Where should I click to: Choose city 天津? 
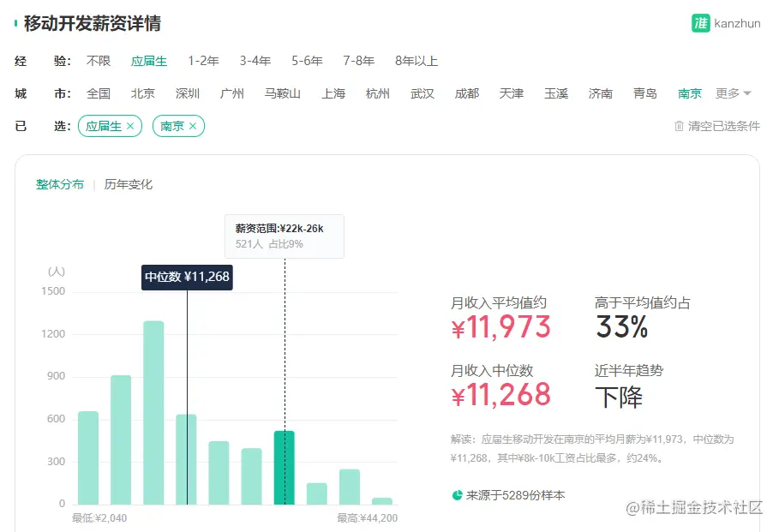click(512, 93)
